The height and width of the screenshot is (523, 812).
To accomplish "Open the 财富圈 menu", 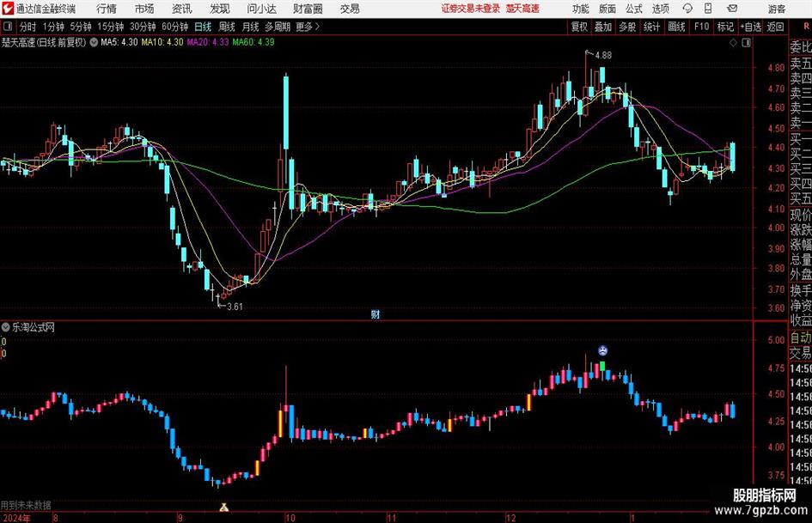I will pos(308,9).
